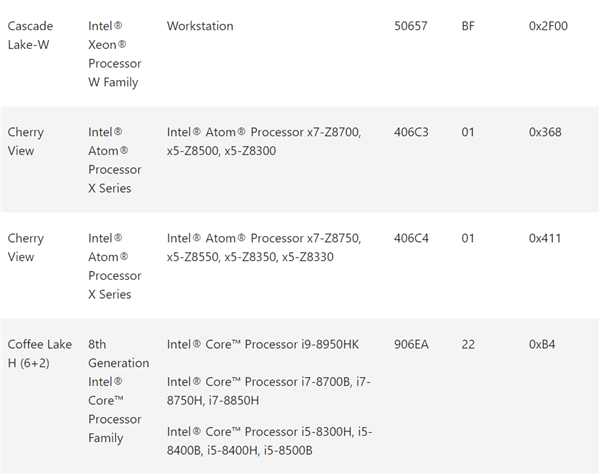Click the microcode revision 0x368

pyautogui.click(x=545, y=132)
